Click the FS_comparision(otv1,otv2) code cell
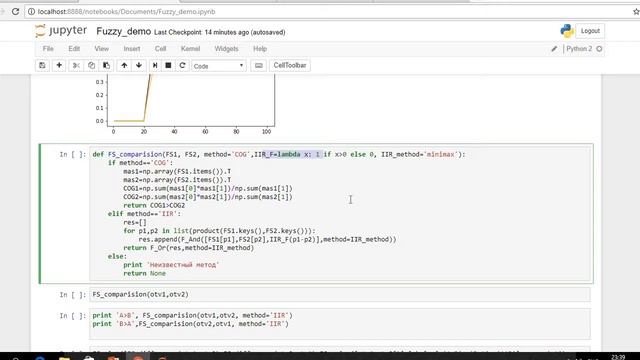Image resolution: width=640 pixels, height=360 pixels. tap(340, 294)
